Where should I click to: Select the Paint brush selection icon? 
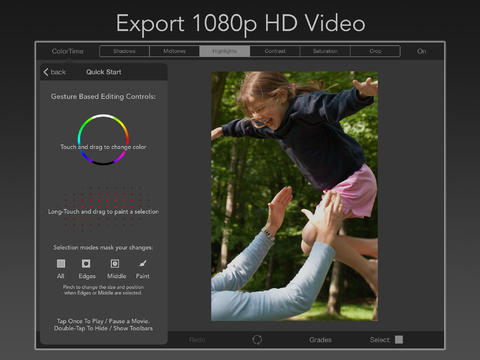point(142,263)
